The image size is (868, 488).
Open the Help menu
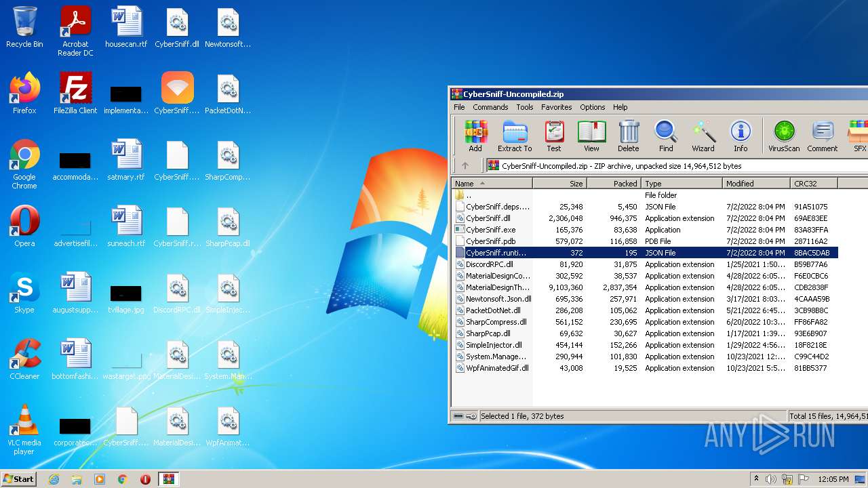click(620, 107)
